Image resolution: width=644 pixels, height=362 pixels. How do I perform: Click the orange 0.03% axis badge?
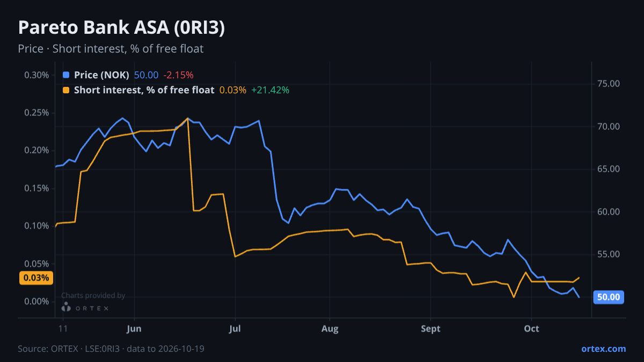click(36, 278)
